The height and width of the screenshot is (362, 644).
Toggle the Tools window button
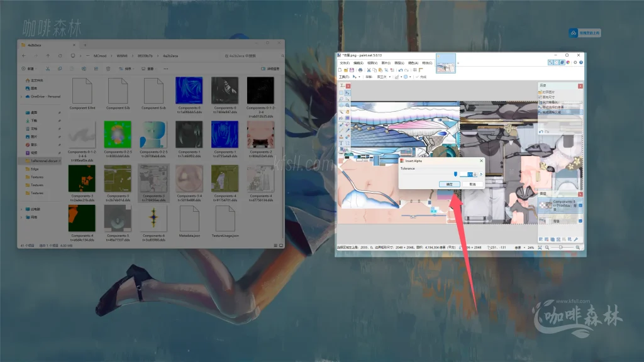click(x=550, y=63)
